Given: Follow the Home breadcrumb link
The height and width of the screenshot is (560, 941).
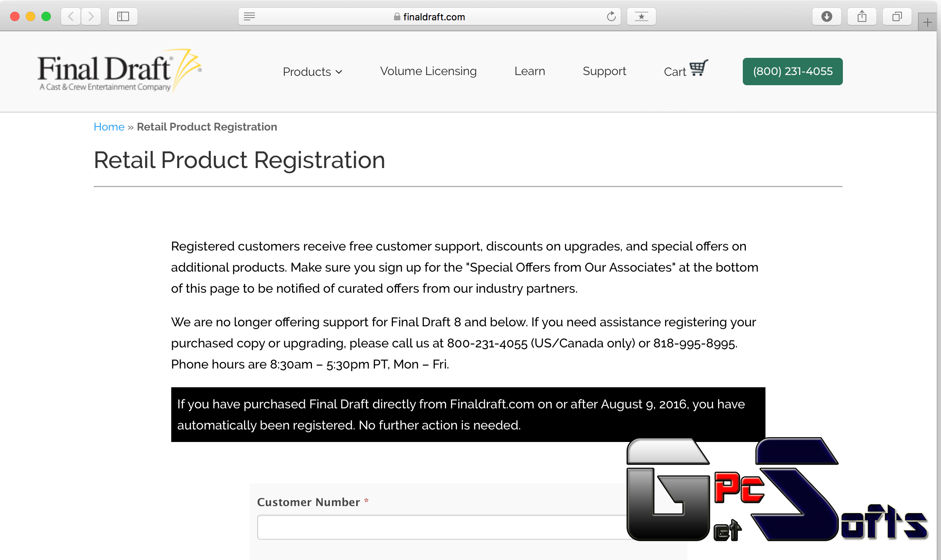Looking at the screenshot, I should point(109,127).
